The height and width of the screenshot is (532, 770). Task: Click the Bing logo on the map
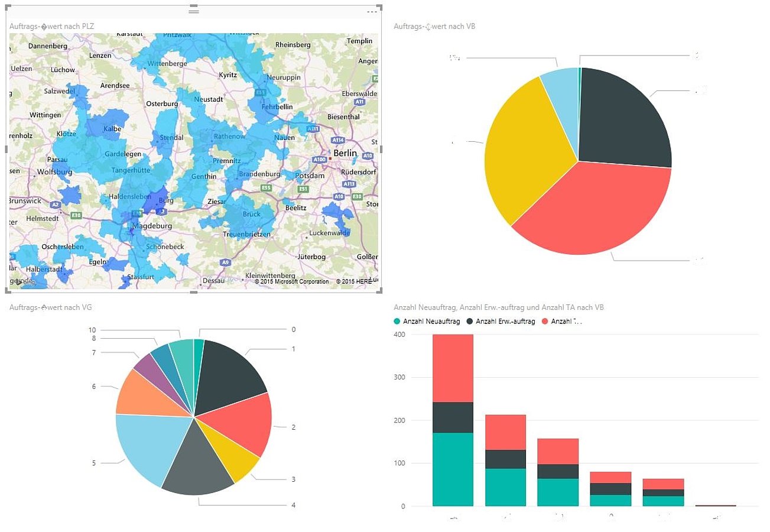[x=22, y=282]
